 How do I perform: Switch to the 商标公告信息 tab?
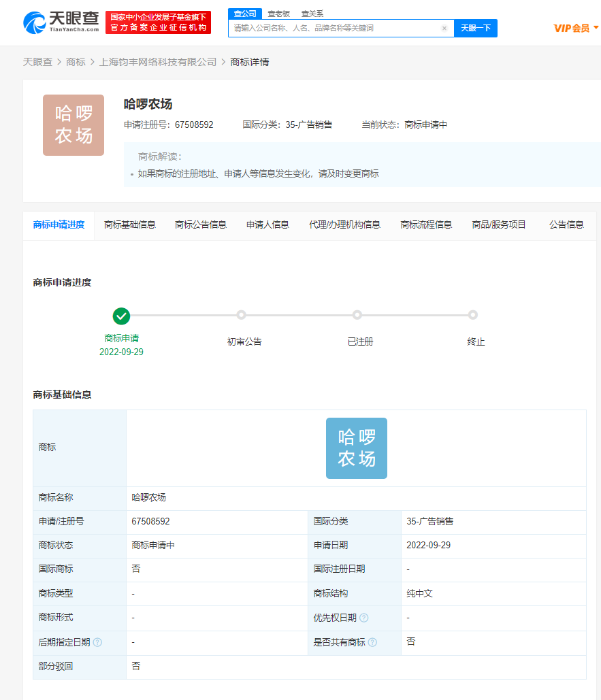(x=201, y=224)
